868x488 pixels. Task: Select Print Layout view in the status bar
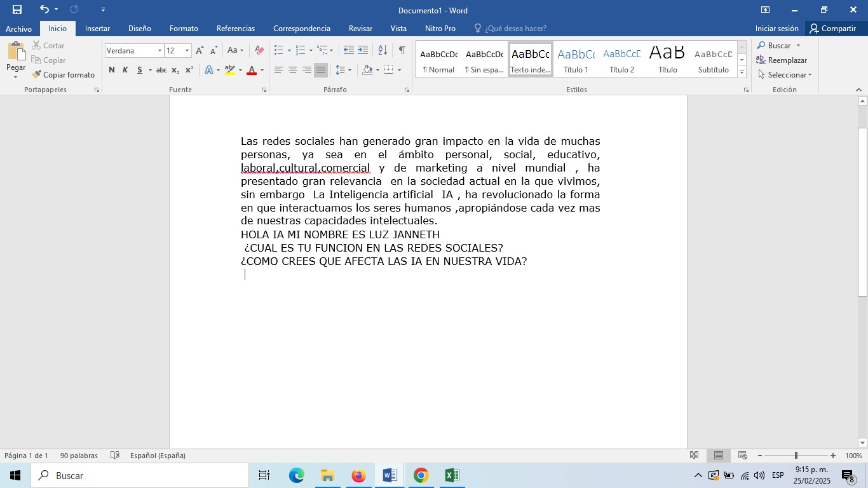click(719, 456)
